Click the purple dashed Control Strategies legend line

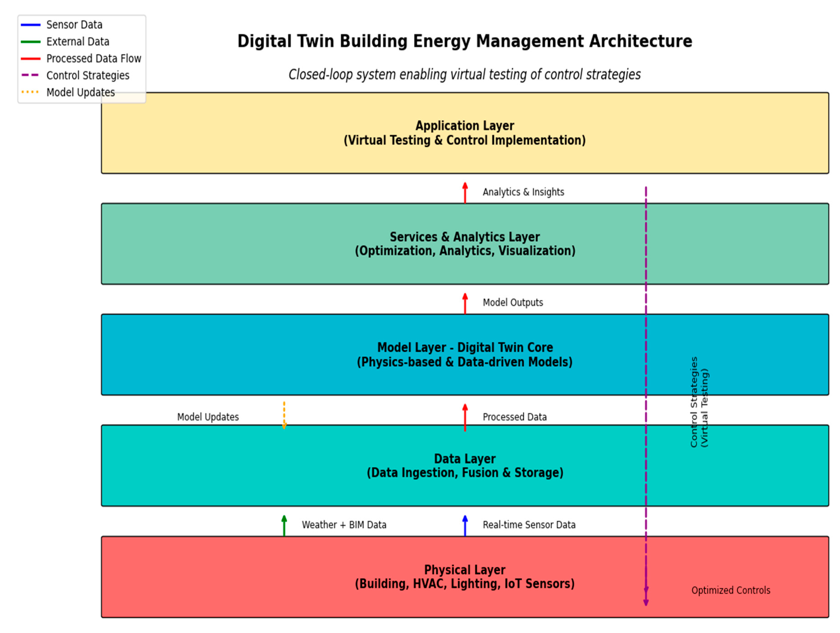pyautogui.click(x=30, y=75)
